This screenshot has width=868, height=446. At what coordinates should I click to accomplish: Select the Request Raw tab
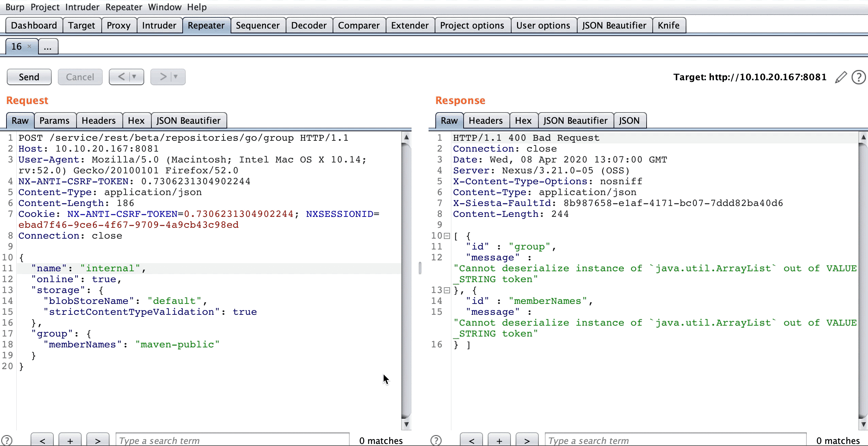point(20,121)
